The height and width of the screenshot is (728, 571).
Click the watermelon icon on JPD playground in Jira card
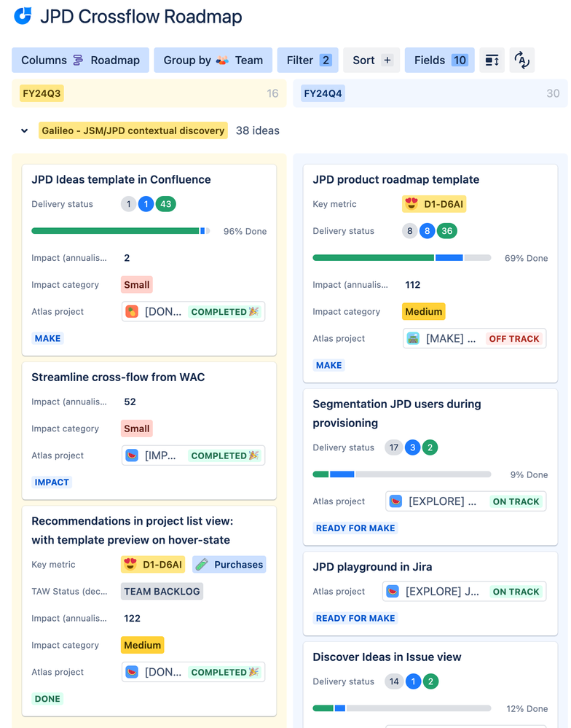(393, 592)
